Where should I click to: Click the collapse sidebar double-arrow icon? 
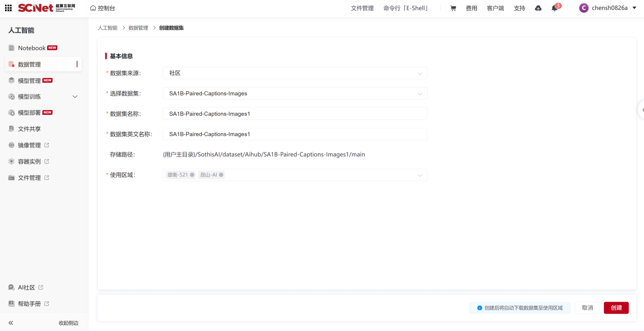click(x=11, y=323)
